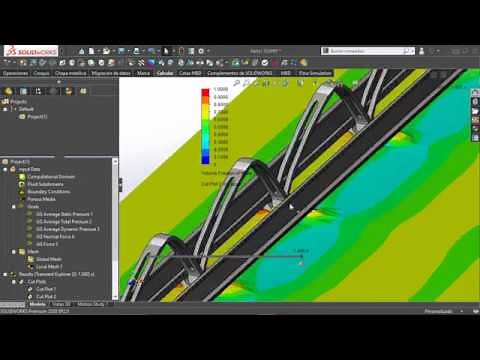
Task: Click the SolidWorks logo menu
Action: 32,51
